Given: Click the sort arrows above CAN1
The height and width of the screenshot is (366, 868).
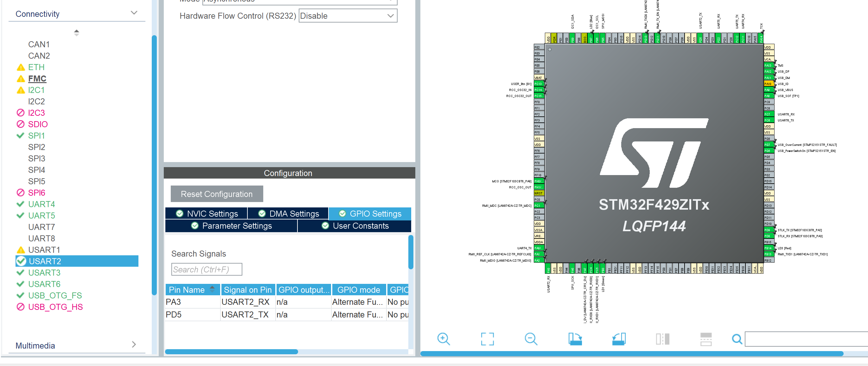Looking at the screenshot, I should pos(76,33).
